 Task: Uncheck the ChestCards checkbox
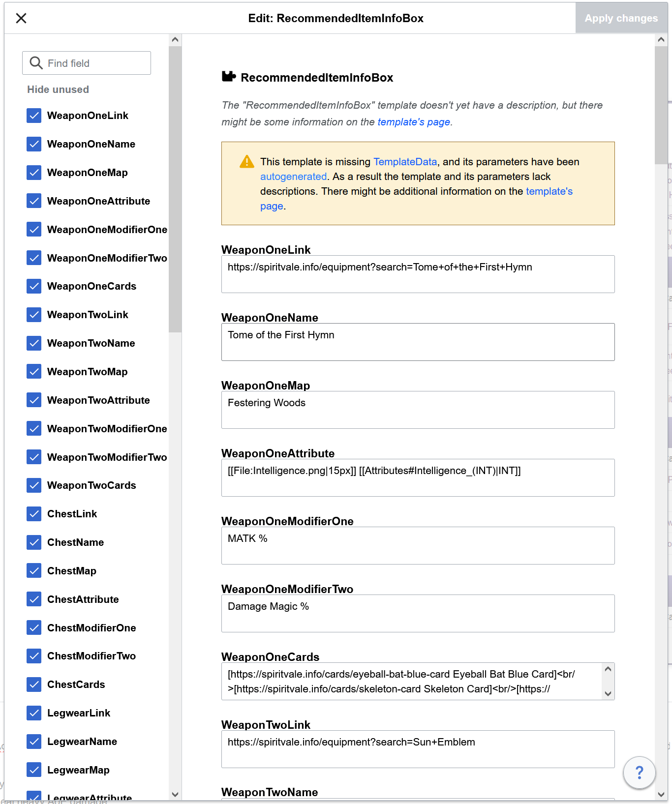(34, 685)
